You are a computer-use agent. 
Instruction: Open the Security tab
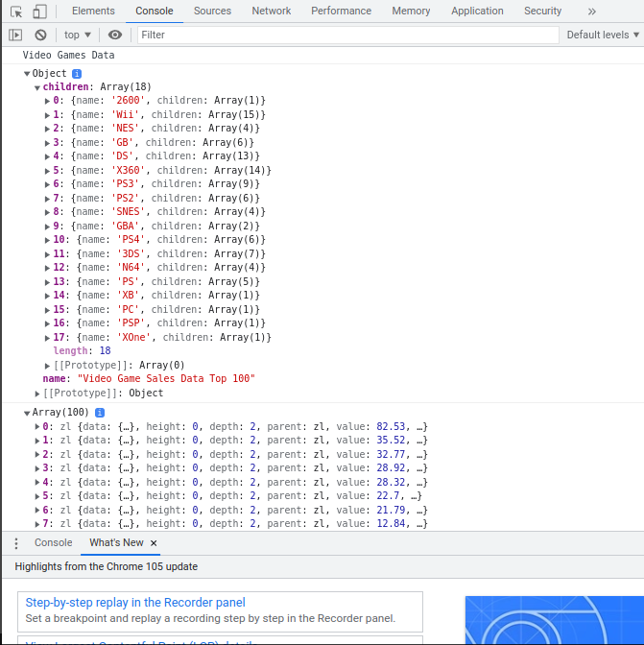click(542, 12)
